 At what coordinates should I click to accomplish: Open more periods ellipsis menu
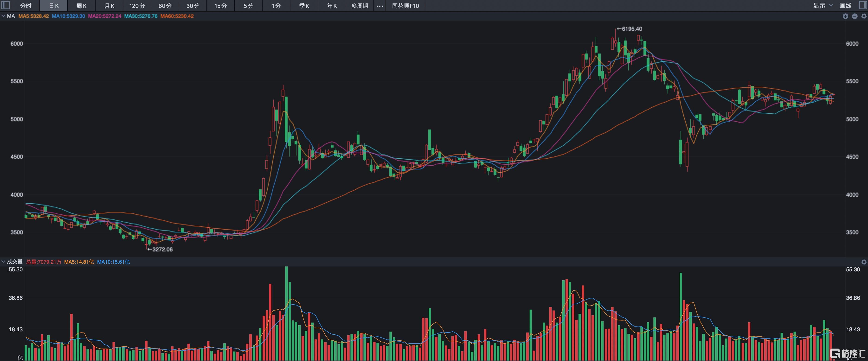[x=380, y=6]
